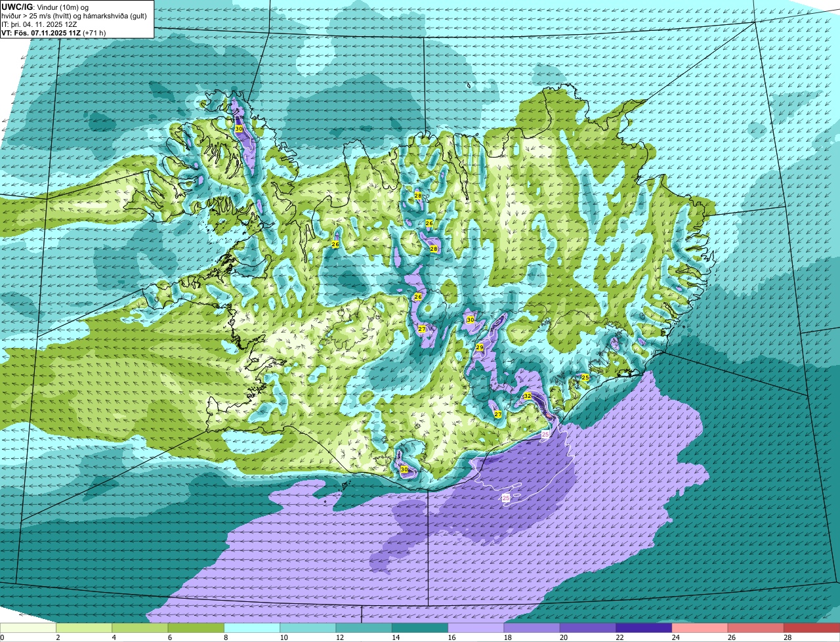
Task: Click the legend scale number 8
Action: click(x=224, y=637)
